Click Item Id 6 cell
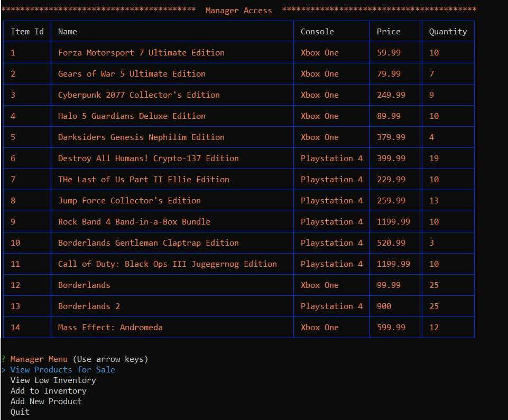The width and height of the screenshot is (508, 420). coord(13,158)
